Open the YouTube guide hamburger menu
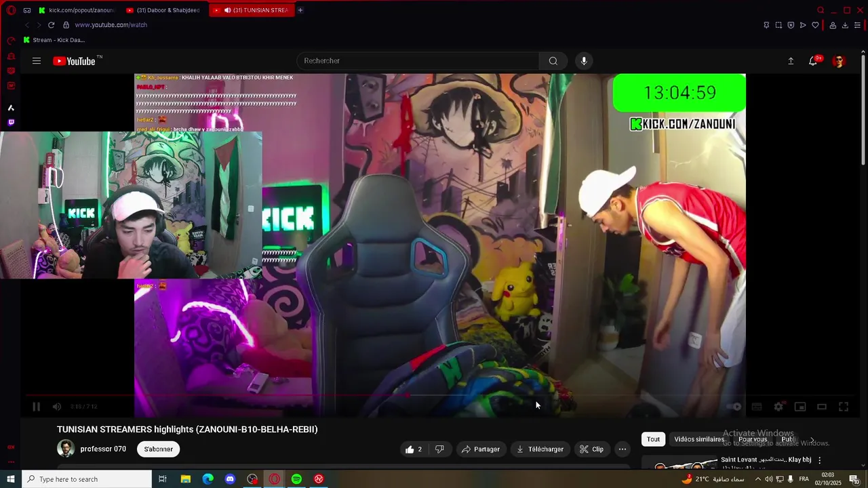Screen dimensions: 868x488 coord(37,61)
